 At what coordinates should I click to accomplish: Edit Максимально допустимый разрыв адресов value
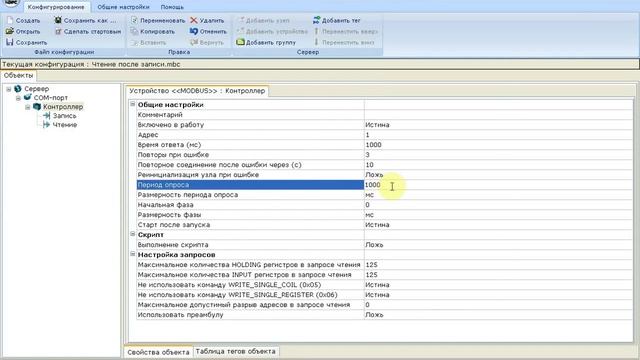pyautogui.click(x=498, y=305)
